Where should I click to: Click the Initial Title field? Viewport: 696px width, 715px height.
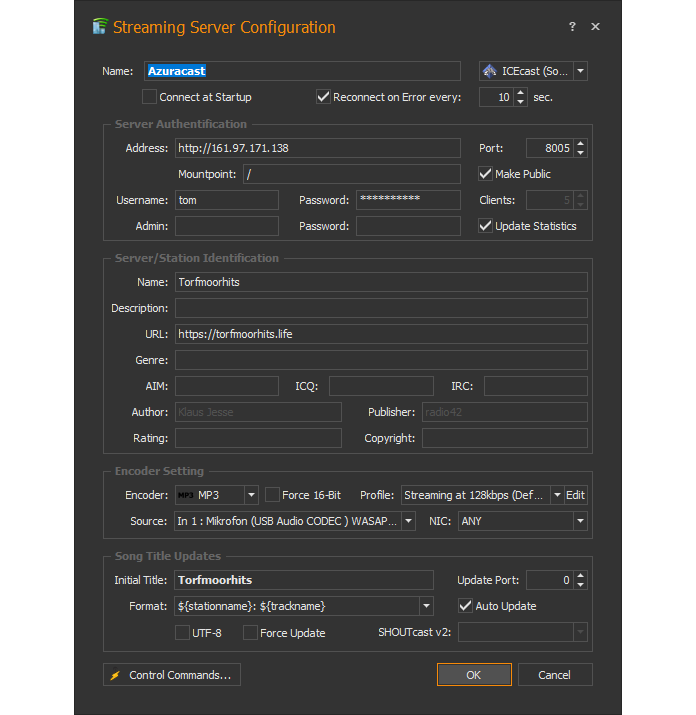304,580
